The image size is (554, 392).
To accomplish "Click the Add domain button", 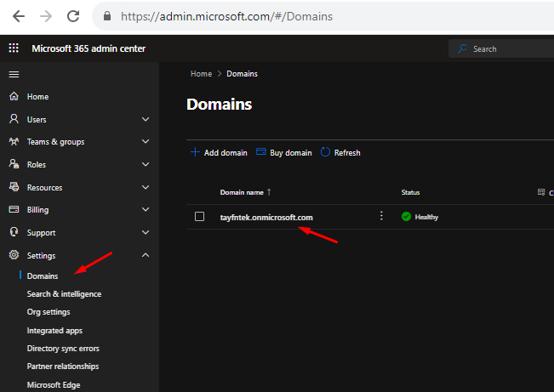I will point(219,153).
